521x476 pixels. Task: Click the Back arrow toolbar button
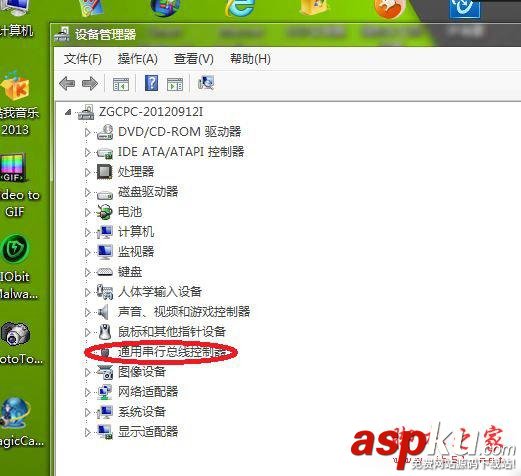coord(67,83)
